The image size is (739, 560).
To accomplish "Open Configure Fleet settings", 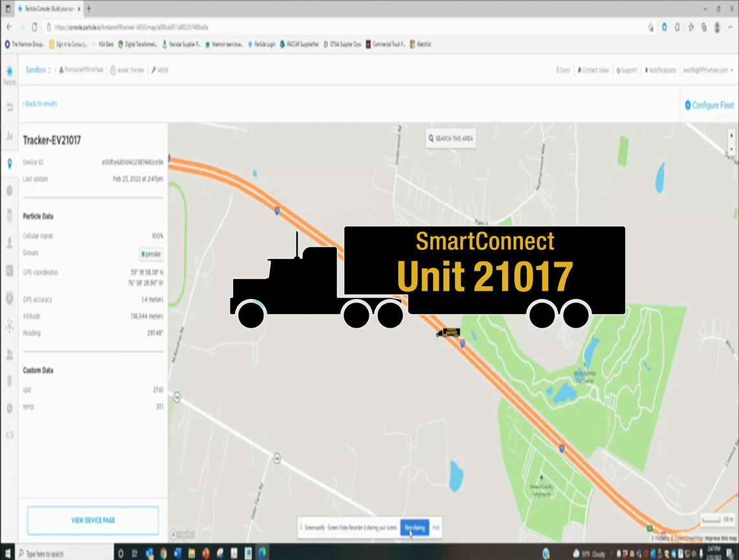I will (709, 105).
